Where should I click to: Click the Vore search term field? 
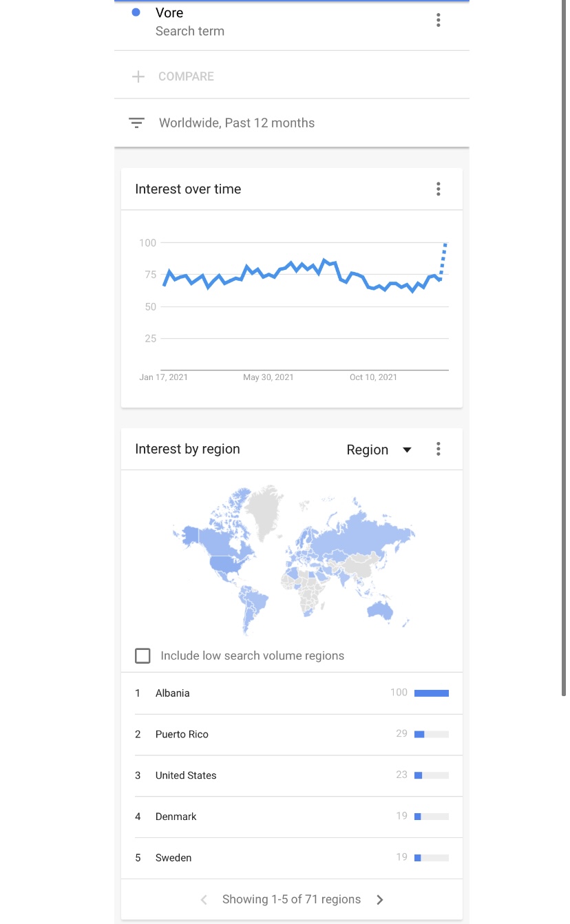pos(275,21)
